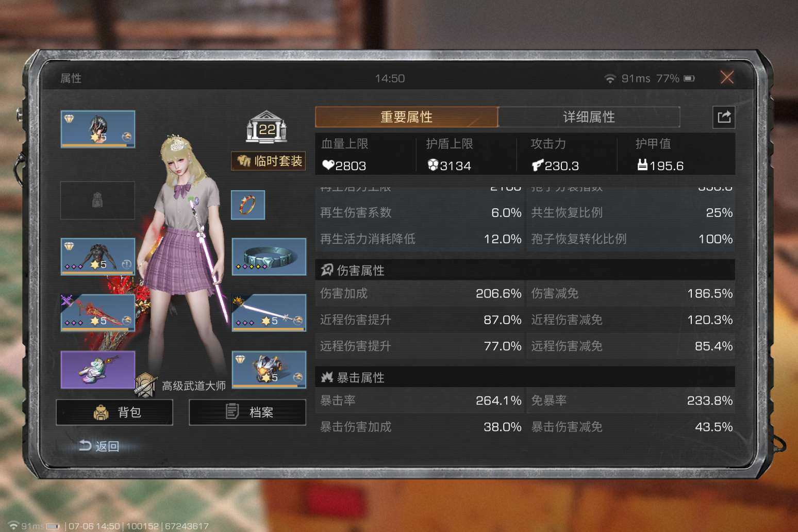The width and height of the screenshot is (798, 532).
Task: Click the 高级武道大师 title badge
Action: (180, 385)
